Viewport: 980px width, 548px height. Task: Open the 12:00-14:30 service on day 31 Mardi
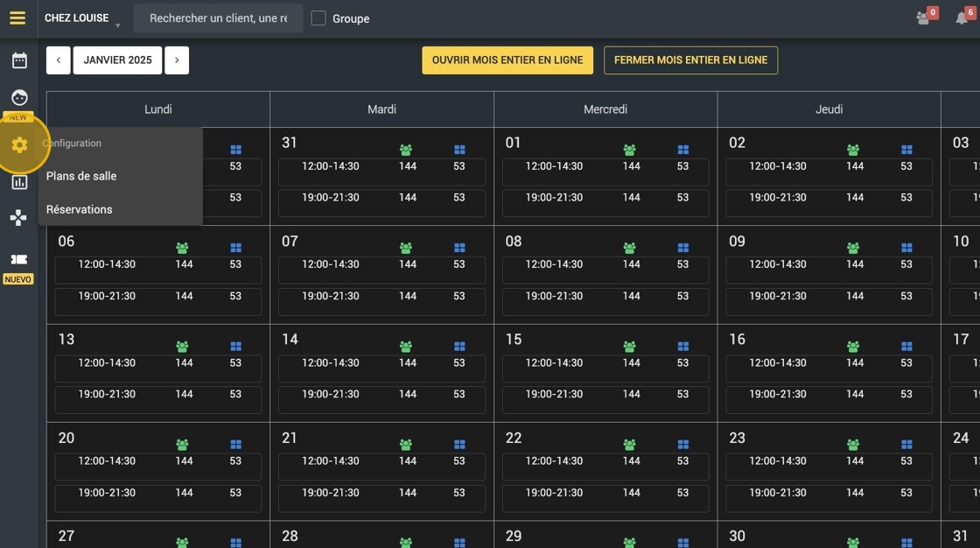[381, 172]
